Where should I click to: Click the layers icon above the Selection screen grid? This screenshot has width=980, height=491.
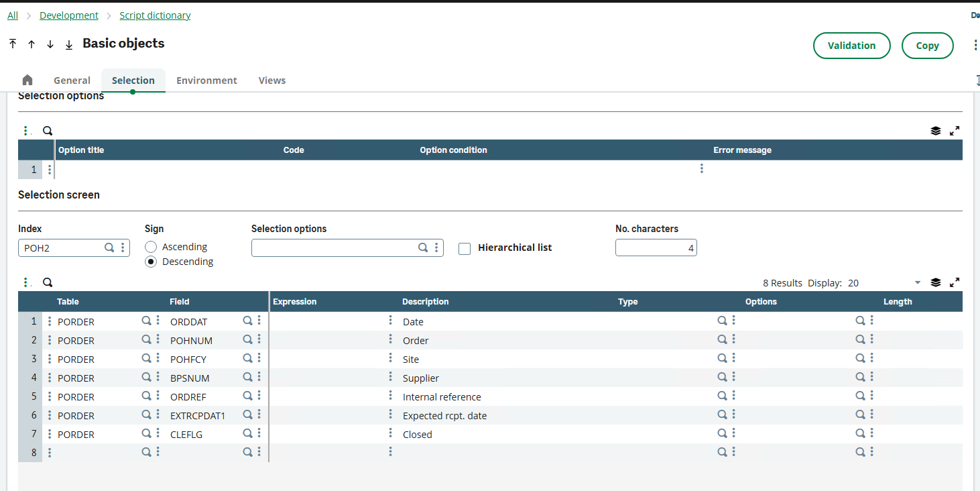[936, 282]
